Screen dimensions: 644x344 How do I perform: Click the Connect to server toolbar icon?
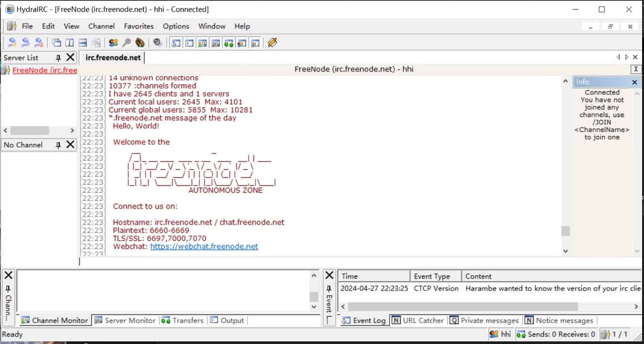tap(12, 43)
